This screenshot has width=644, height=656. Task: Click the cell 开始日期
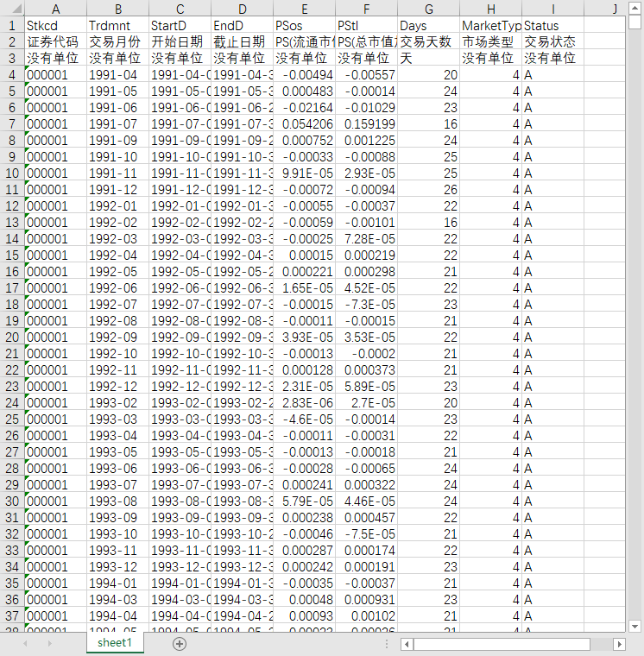(x=180, y=41)
